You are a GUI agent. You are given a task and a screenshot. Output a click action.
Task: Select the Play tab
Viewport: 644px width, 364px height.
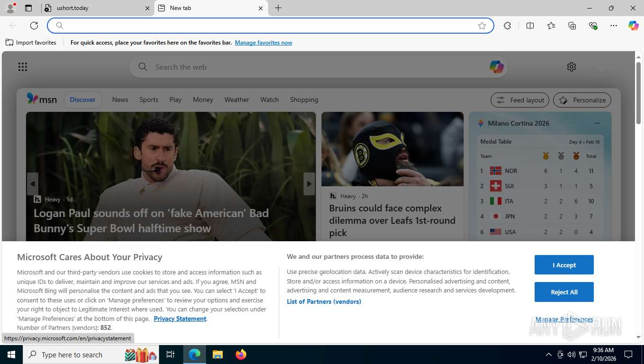point(176,100)
